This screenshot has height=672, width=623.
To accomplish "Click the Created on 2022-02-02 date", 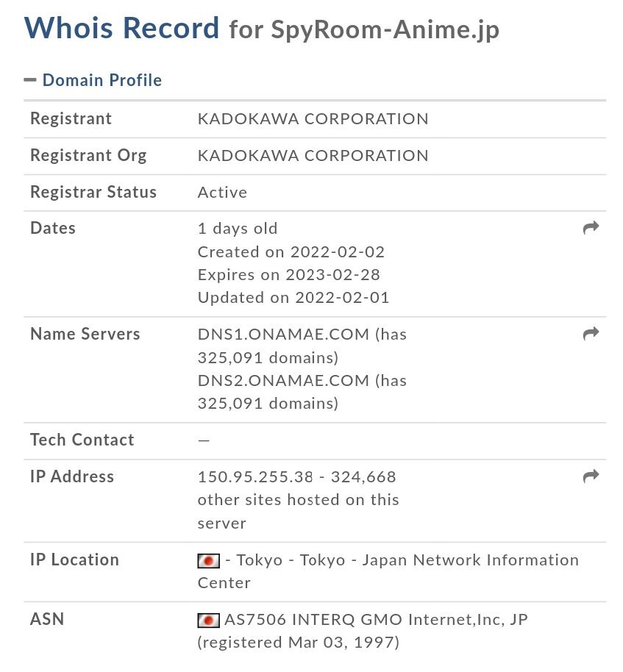I will [x=291, y=252].
